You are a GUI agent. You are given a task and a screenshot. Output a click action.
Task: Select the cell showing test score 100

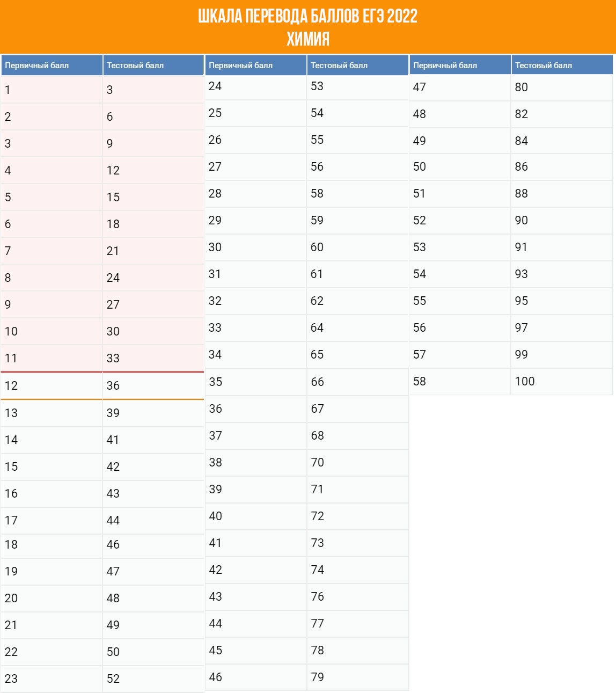click(x=562, y=382)
